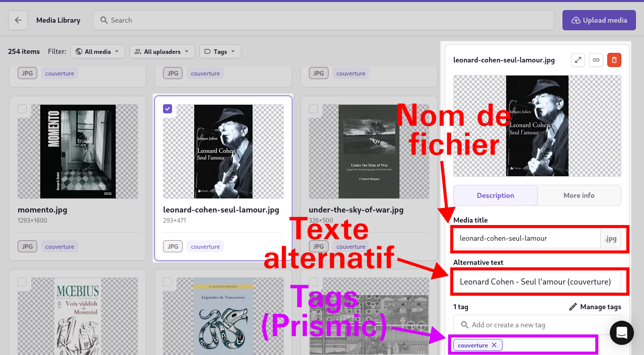Click the large Leonard Cohen preview image
644x355 pixels.
pos(537,126)
